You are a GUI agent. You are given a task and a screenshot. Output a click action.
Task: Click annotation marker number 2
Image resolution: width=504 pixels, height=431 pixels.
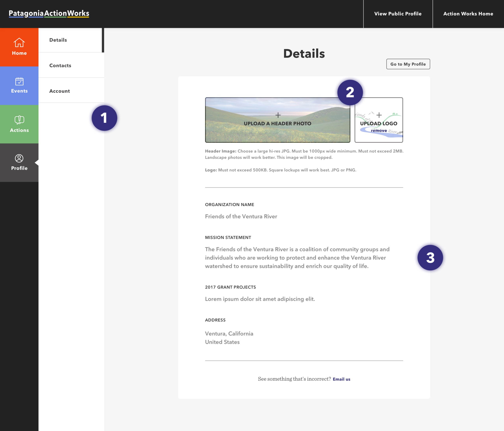(x=350, y=93)
